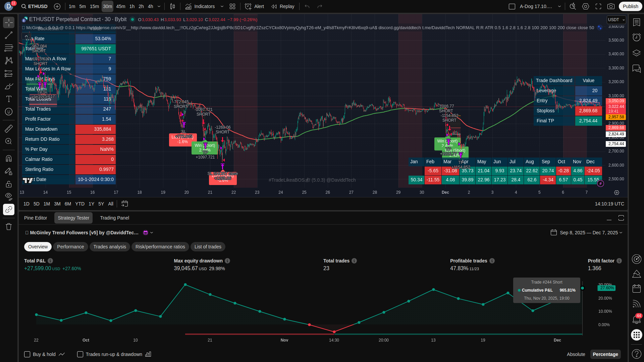Click the Publish button
Image resolution: width=644 pixels, height=362 pixels.
(630, 6)
